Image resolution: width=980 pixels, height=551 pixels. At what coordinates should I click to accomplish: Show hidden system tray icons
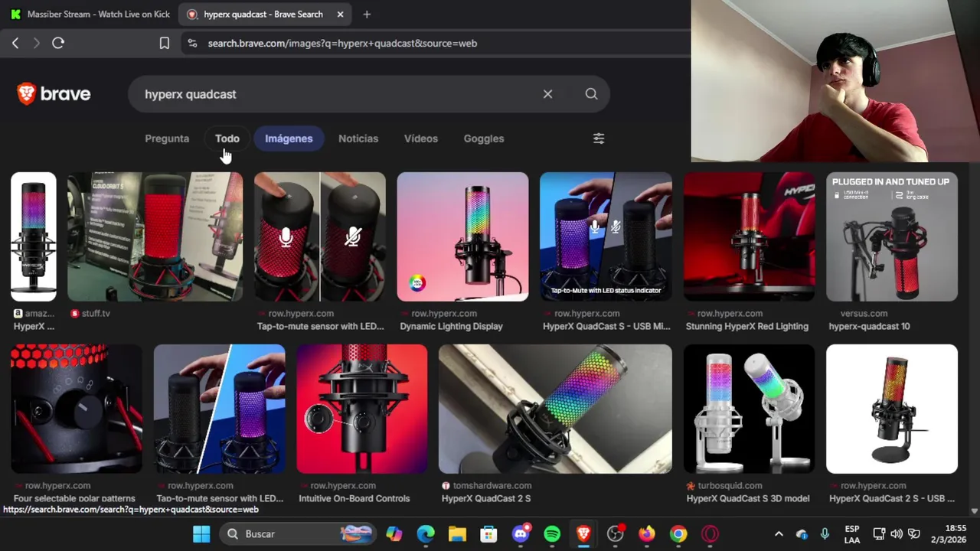(x=779, y=533)
